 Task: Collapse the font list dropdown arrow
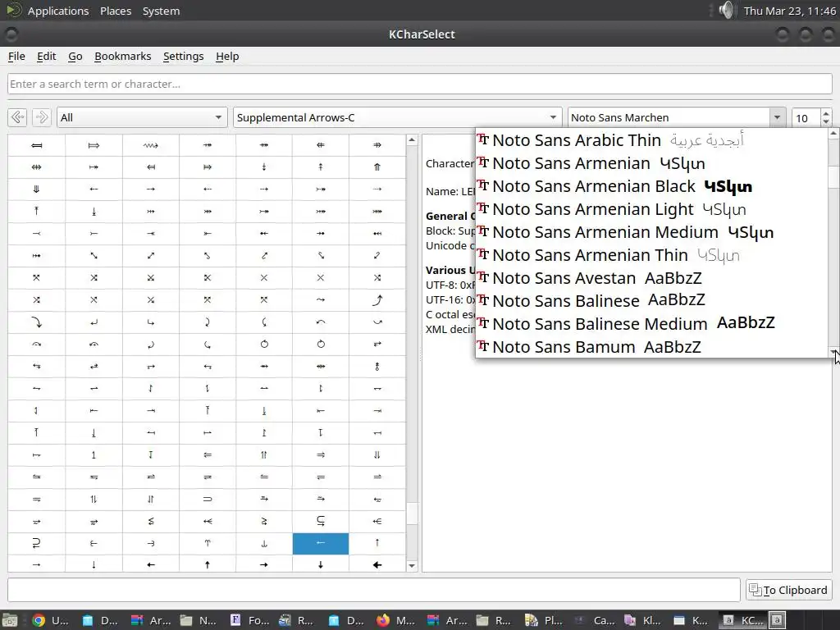(778, 117)
